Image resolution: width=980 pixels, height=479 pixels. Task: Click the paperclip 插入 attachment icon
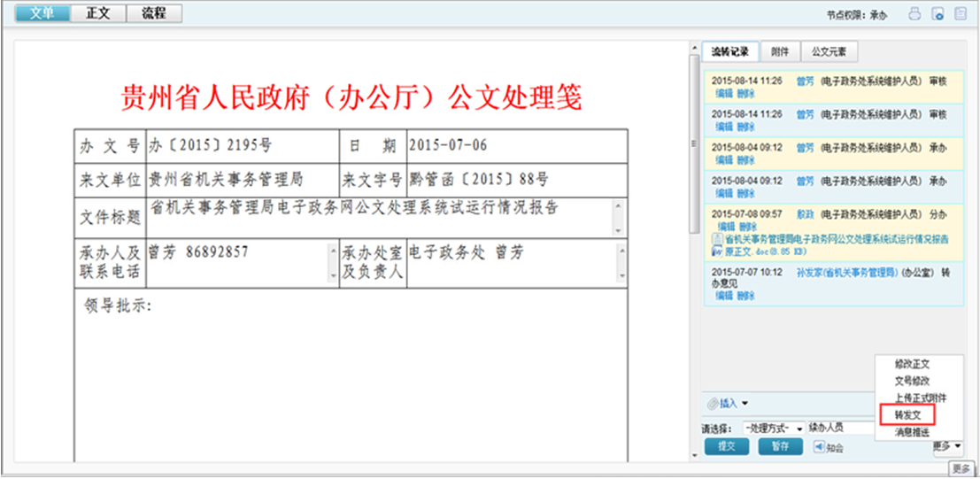point(712,404)
